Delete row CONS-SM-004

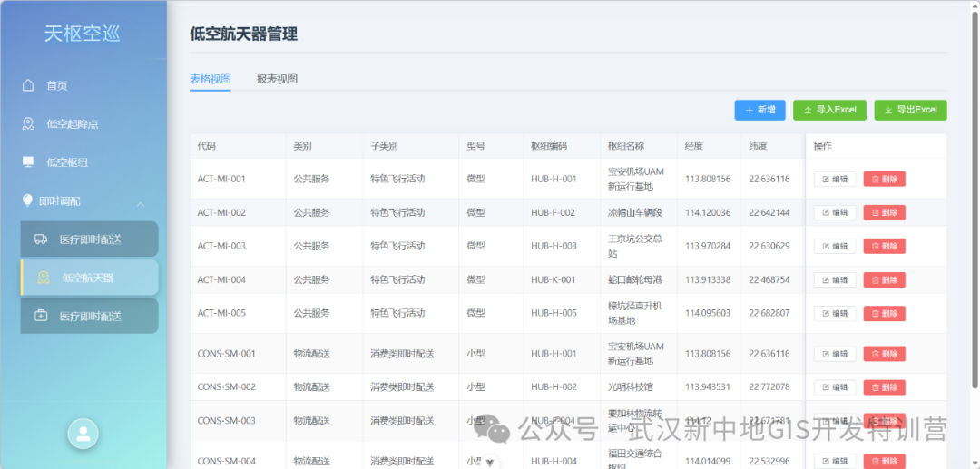(885, 461)
